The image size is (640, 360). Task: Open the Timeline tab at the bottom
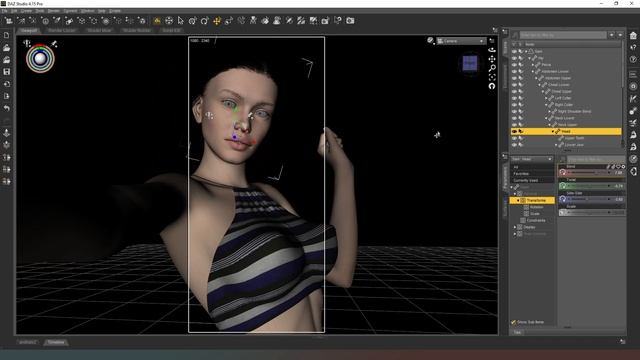(x=56, y=342)
